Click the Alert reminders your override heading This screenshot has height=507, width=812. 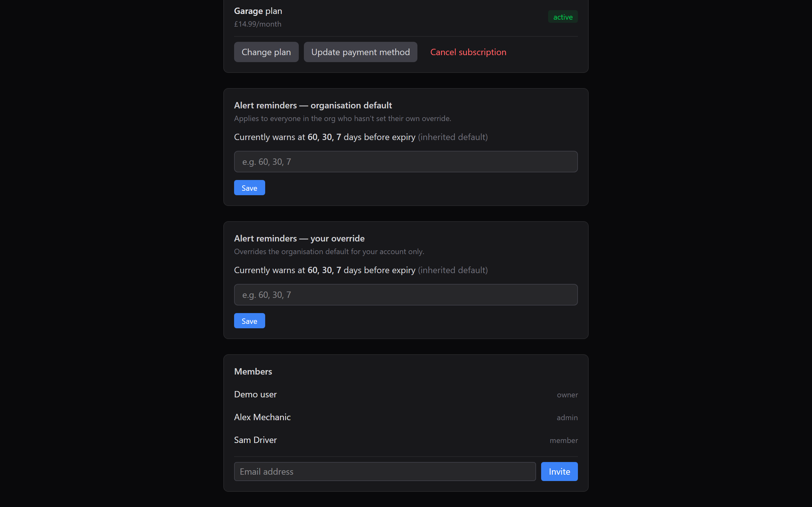tap(299, 238)
